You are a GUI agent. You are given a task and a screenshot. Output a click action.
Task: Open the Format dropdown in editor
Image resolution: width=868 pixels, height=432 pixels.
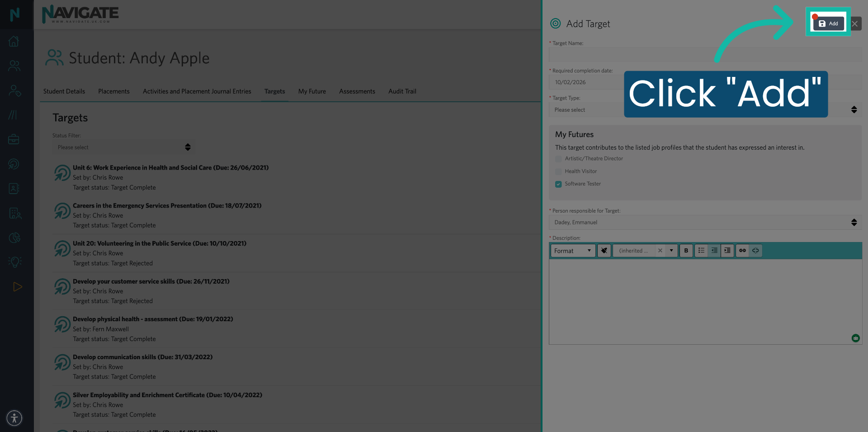point(573,251)
